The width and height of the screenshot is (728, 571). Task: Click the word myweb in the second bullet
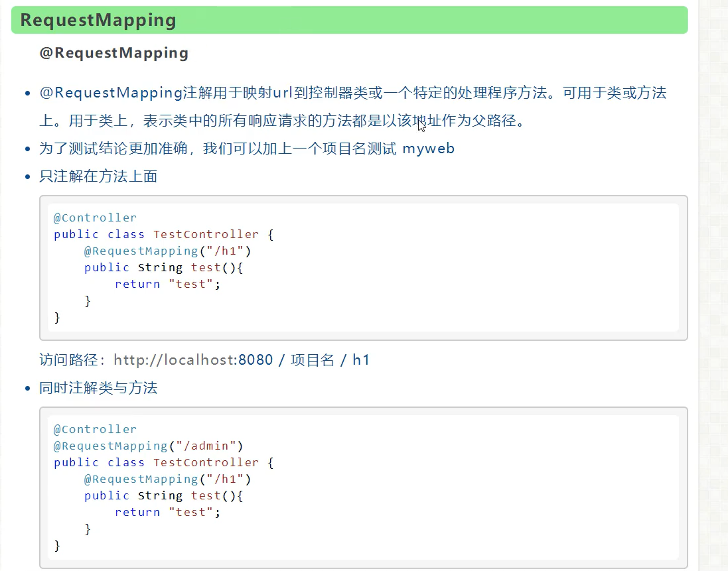(x=428, y=149)
